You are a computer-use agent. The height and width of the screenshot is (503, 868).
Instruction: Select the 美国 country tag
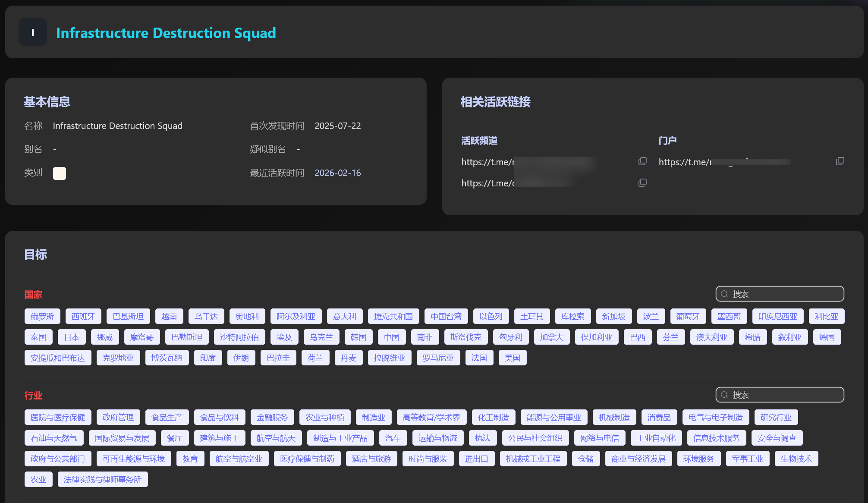(512, 358)
